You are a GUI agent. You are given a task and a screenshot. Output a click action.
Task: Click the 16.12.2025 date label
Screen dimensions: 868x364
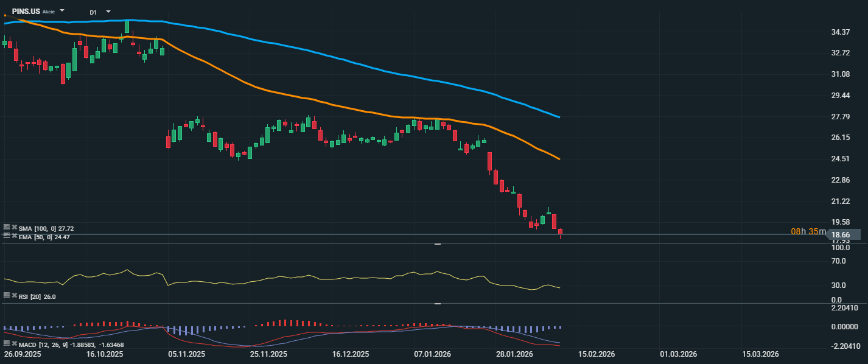351,354
